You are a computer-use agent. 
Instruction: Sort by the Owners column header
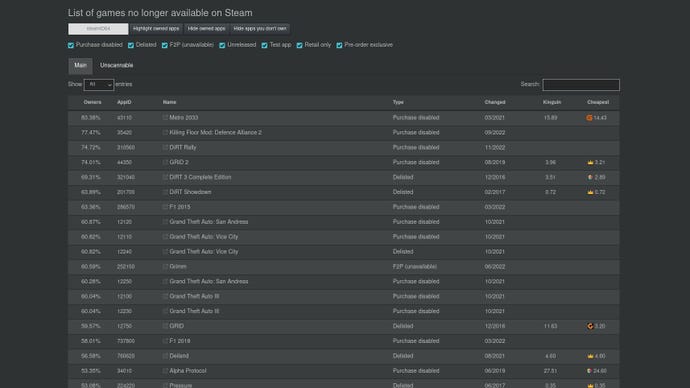[92, 102]
